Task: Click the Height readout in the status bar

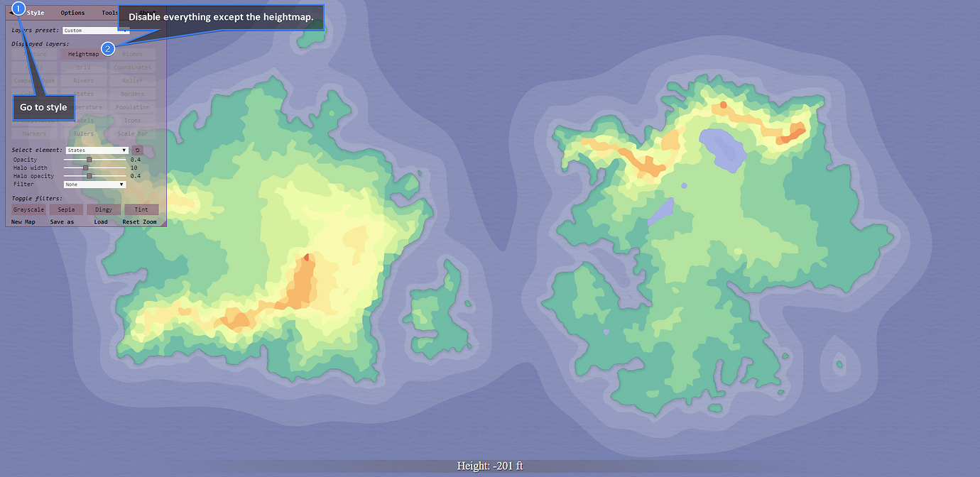Action: [x=489, y=465]
